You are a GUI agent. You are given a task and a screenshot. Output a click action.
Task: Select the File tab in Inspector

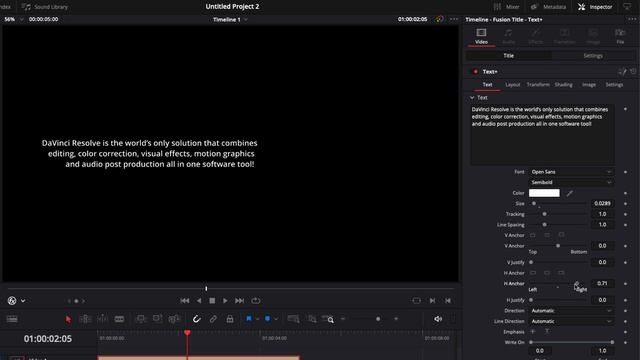click(620, 36)
